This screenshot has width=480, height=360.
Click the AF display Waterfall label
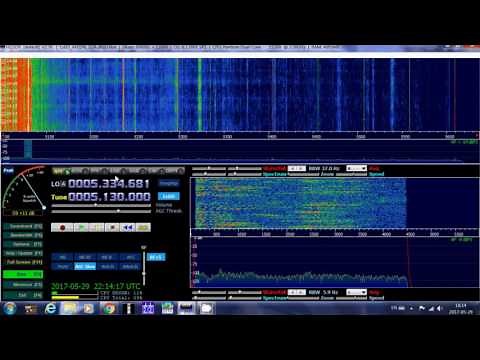[x=274, y=292]
